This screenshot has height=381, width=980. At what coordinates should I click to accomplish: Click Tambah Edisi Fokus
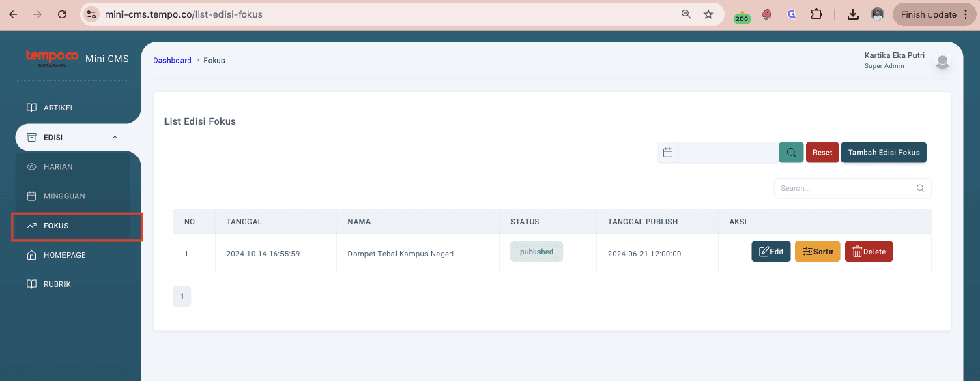click(884, 153)
